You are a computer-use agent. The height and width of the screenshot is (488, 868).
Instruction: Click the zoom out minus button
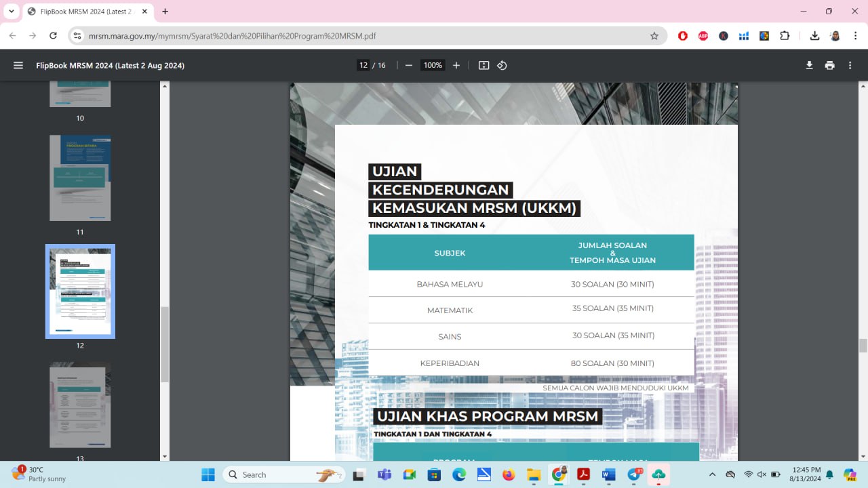coord(408,66)
